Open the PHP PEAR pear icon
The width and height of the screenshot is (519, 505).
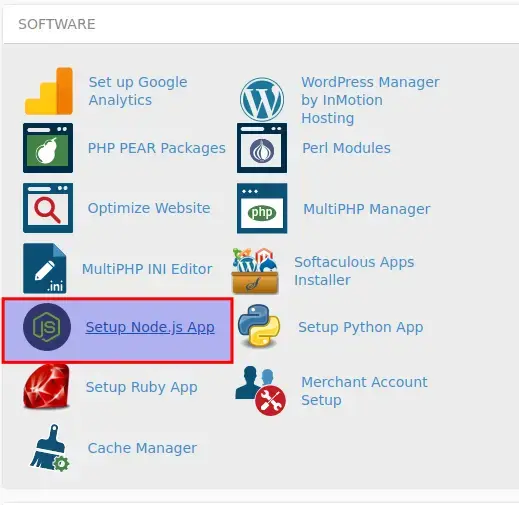[48, 148]
